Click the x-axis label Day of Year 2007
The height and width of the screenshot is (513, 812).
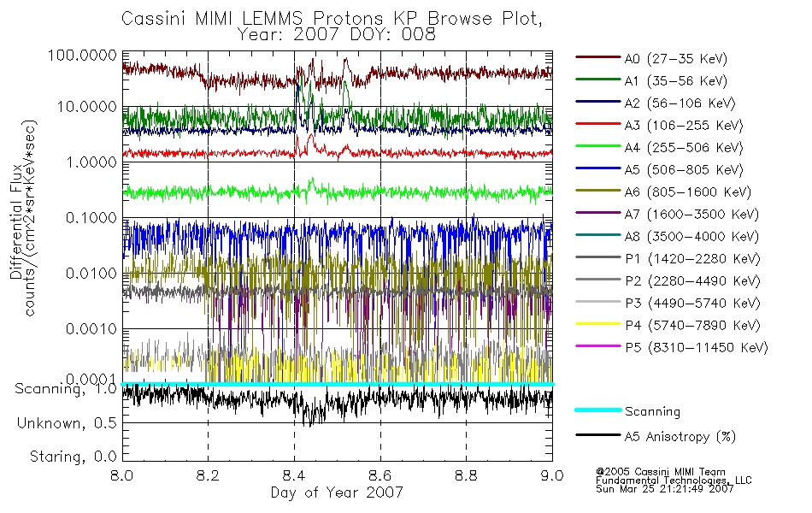337,492
